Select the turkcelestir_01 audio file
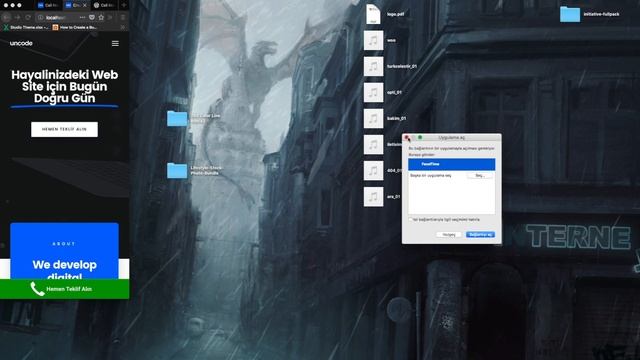640x360 pixels. pyautogui.click(x=373, y=67)
